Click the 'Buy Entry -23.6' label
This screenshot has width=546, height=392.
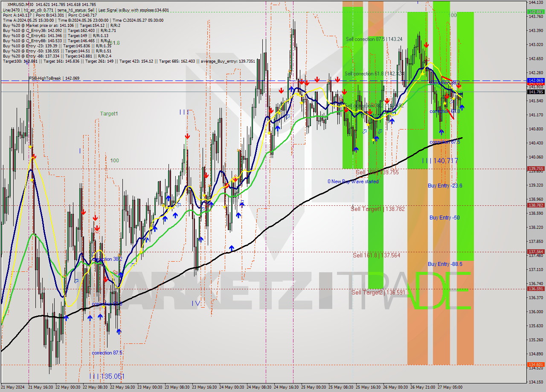coord(445,186)
